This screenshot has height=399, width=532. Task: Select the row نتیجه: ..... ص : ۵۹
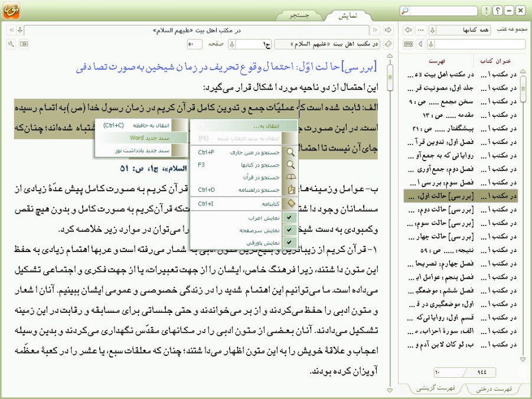[461, 250]
